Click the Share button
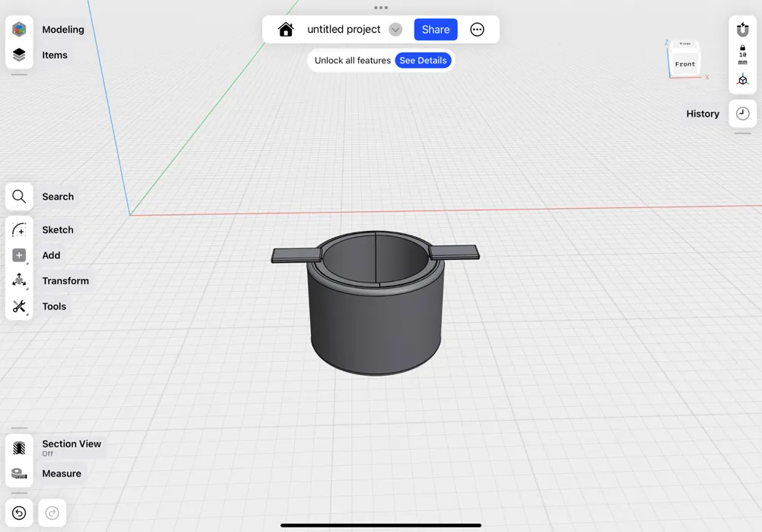The height and width of the screenshot is (532, 762). (x=435, y=30)
